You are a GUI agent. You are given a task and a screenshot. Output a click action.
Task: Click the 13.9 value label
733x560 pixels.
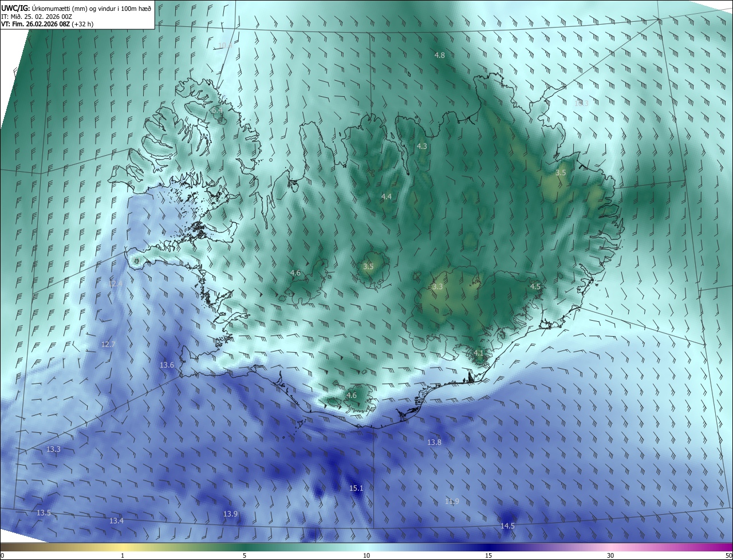click(x=230, y=514)
